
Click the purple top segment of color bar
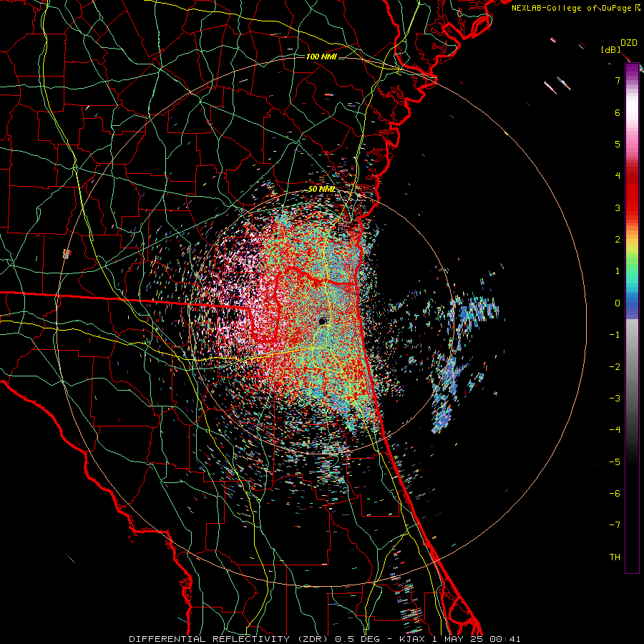[632, 70]
